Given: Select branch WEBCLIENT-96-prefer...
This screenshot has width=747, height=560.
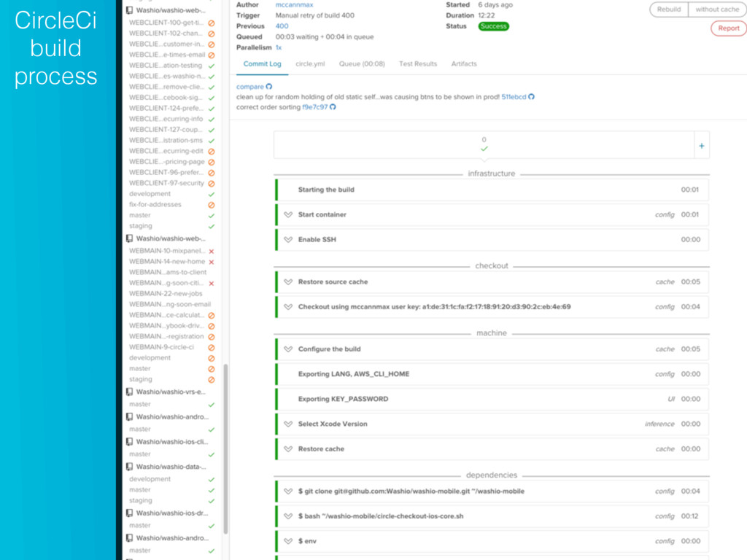Looking at the screenshot, I should coord(166,172).
